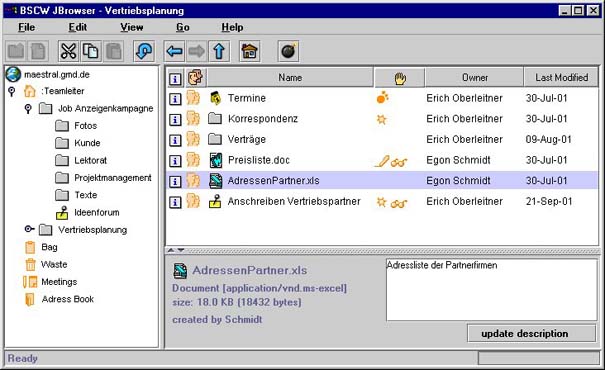Click the AdressenPartner.xls file name in list
Image resolution: width=605 pixels, height=370 pixels.
(x=273, y=181)
